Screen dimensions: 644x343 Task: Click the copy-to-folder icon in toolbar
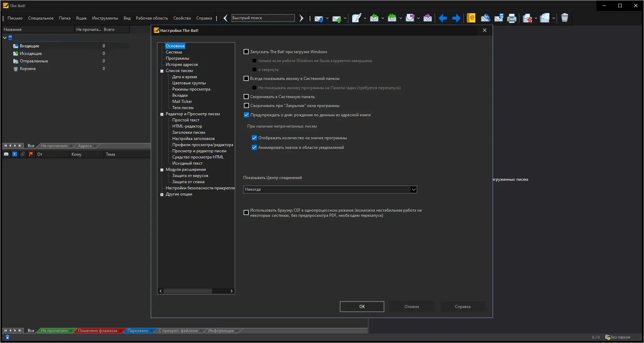coord(545,18)
